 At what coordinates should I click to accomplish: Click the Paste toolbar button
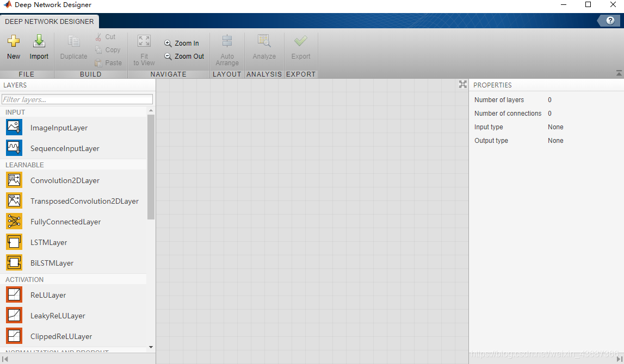108,63
